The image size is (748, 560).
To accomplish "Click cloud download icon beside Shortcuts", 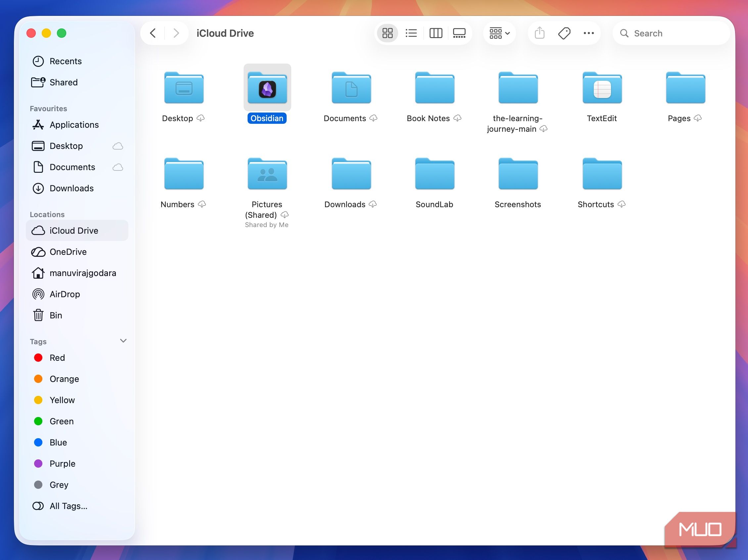I will [x=621, y=204].
